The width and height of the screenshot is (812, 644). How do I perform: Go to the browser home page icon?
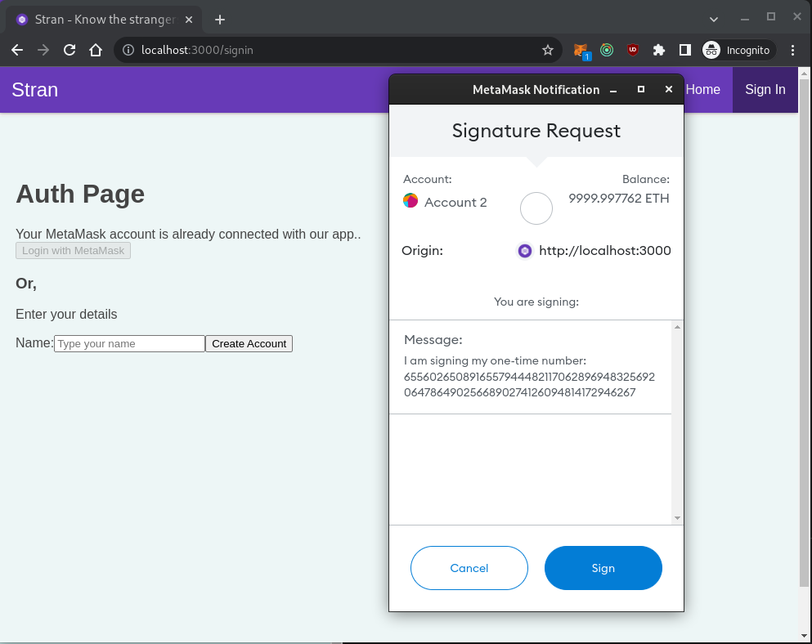[96, 50]
